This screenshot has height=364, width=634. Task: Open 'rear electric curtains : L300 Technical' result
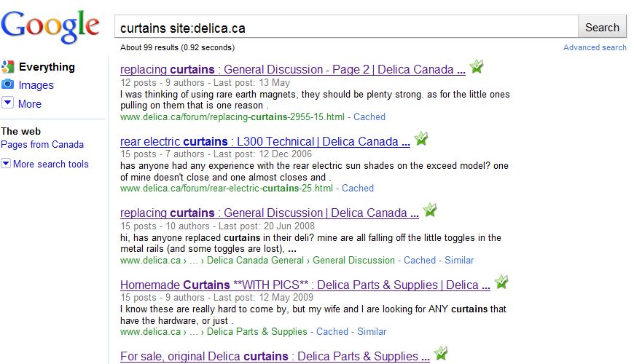coord(265,141)
